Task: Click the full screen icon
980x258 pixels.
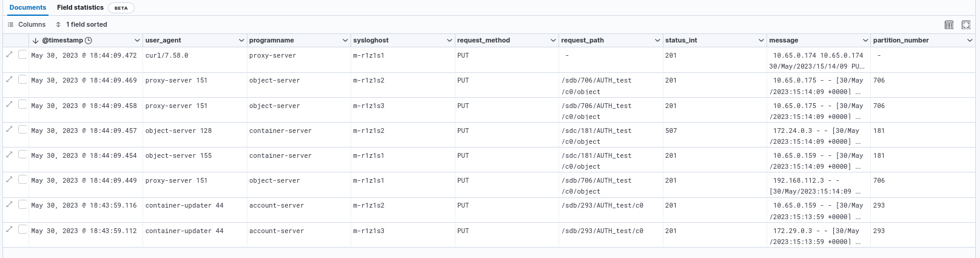Action: pyautogui.click(x=966, y=25)
